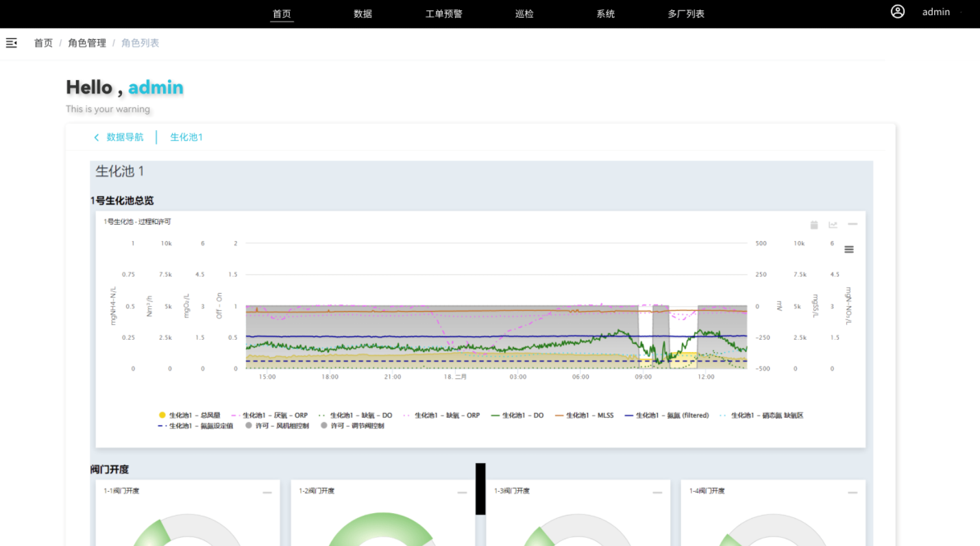Open the calendar date picker icon on chart
Image resolution: width=980 pixels, height=546 pixels.
tap(814, 225)
